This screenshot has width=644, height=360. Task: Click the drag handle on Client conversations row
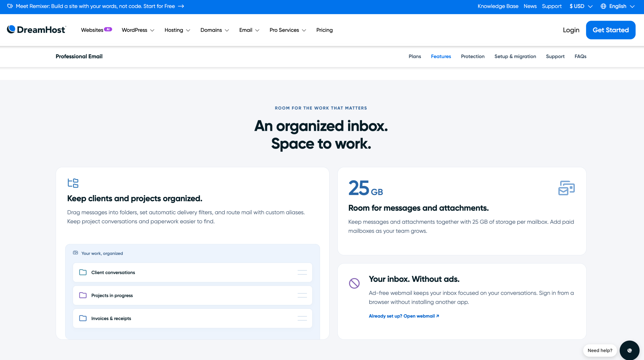click(x=302, y=272)
